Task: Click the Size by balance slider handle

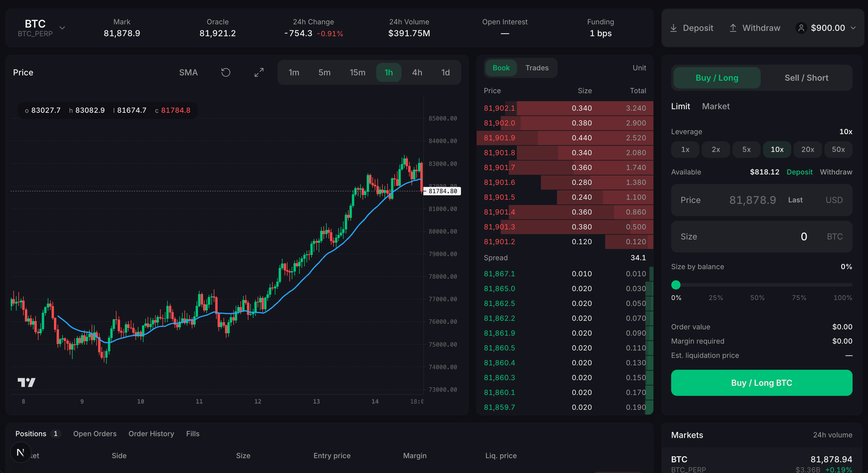Action: pyautogui.click(x=676, y=285)
